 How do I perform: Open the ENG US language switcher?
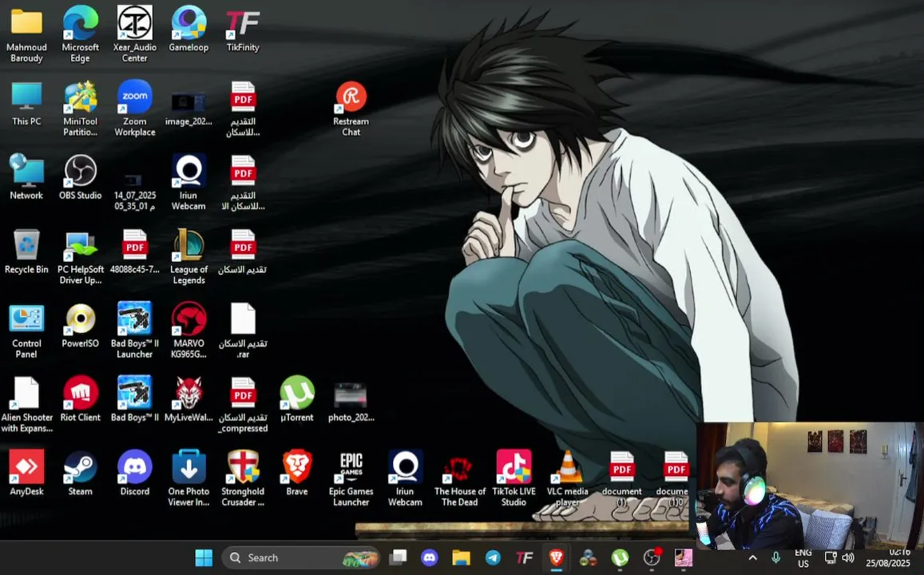point(803,558)
